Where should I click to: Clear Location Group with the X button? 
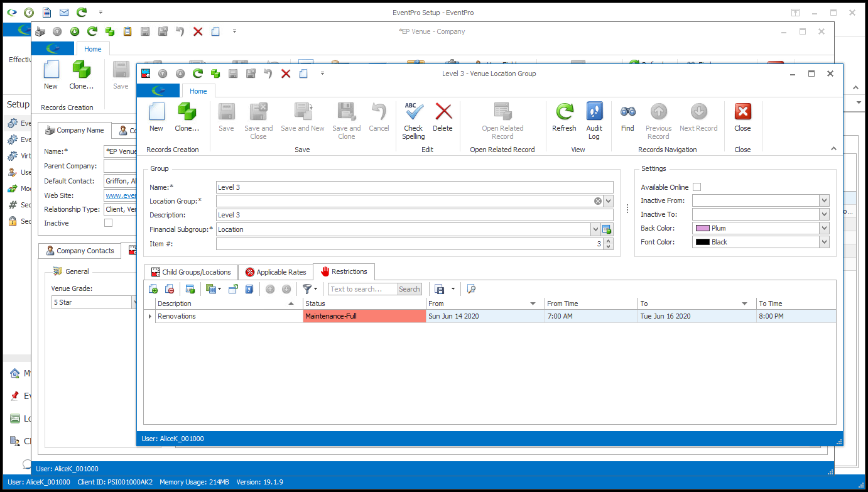(597, 201)
